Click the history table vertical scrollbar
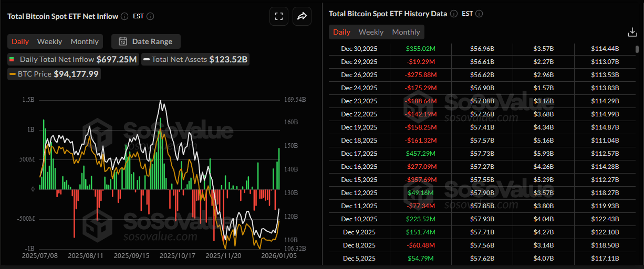The height and width of the screenshot is (269, 644). click(638, 49)
